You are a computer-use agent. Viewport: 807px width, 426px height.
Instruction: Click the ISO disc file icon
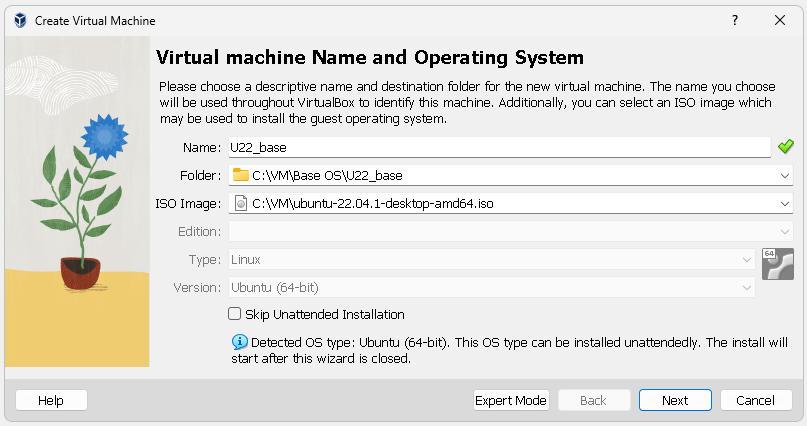[x=240, y=203]
